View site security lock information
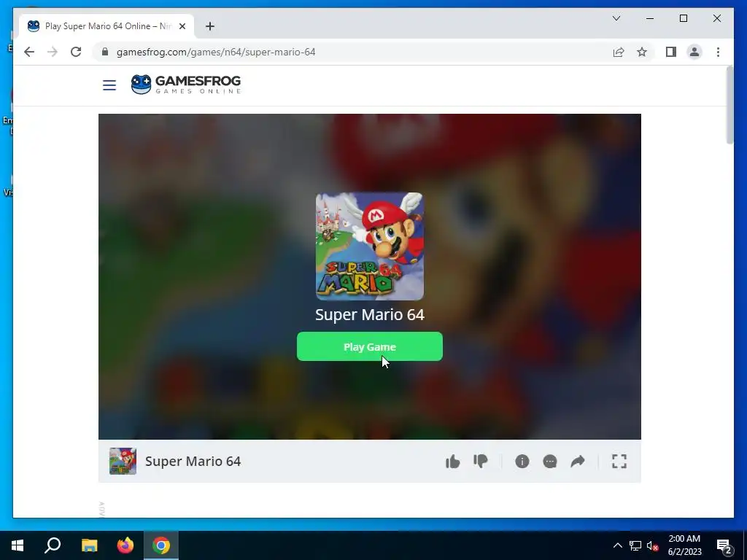The height and width of the screenshot is (560, 747). (x=105, y=52)
